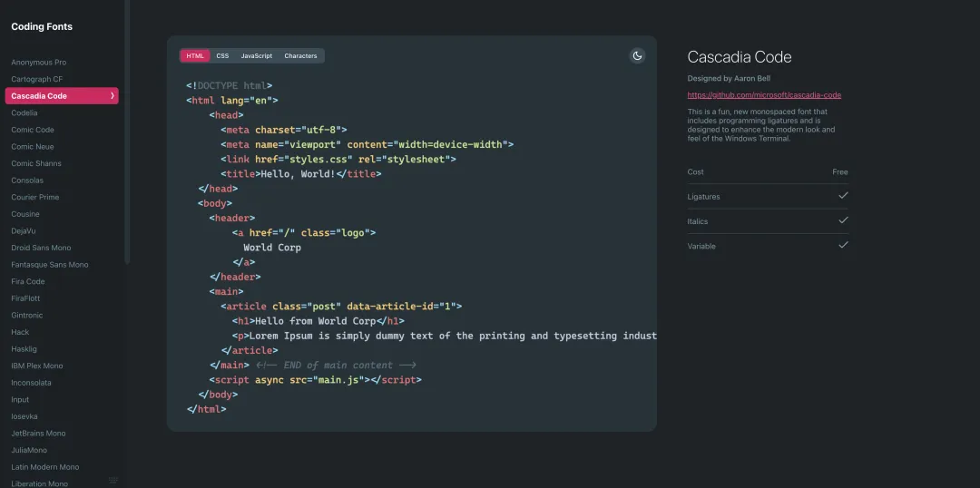980x488 pixels.
Task: Pick Comic Code from font list
Action: (33, 130)
